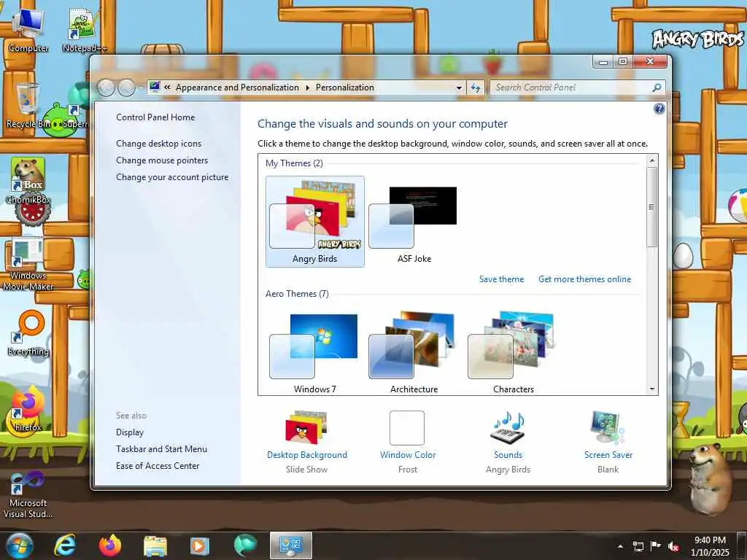The height and width of the screenshot is (560, 747).
Task: Open Ease of Access Center link
Action: (x=158, y=466)
